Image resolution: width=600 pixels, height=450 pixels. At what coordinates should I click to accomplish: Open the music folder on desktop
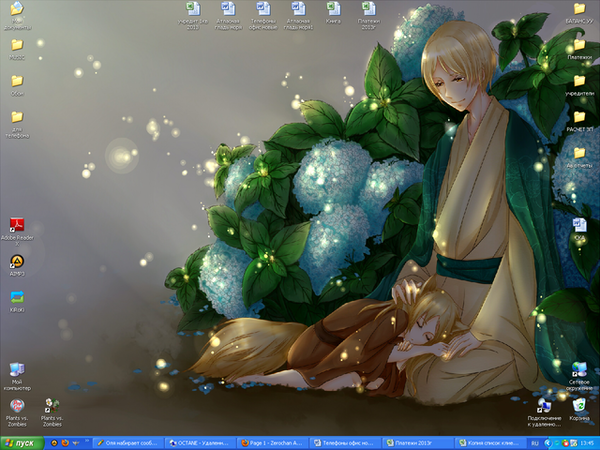[x=17, y=45]
